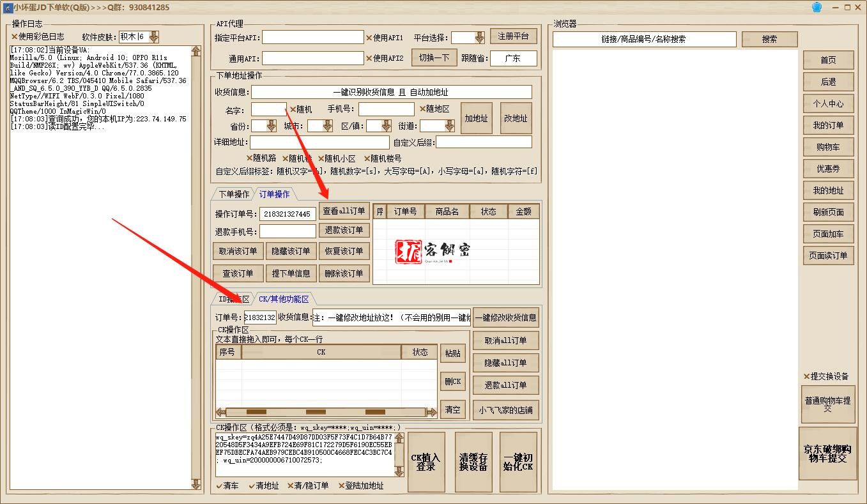Click the 一键初始化CK button
Screen dimensions: 867x504
[x=518, y=462]
